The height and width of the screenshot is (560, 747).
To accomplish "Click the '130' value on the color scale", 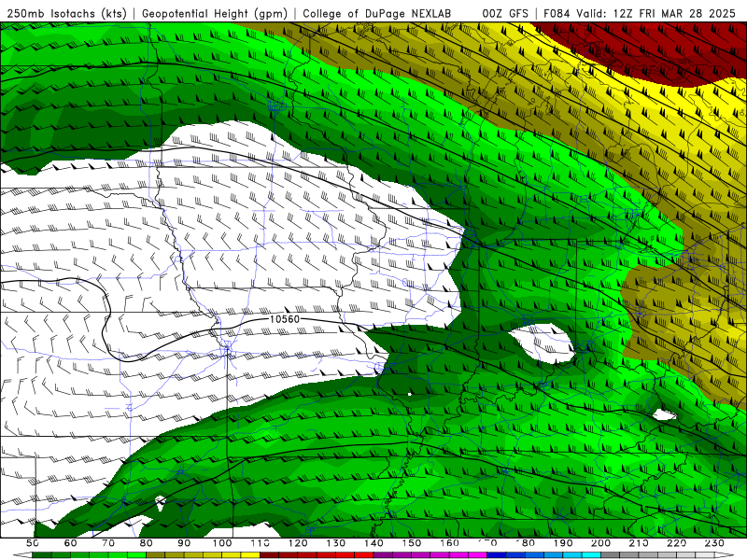I will [x=336, y=543].
